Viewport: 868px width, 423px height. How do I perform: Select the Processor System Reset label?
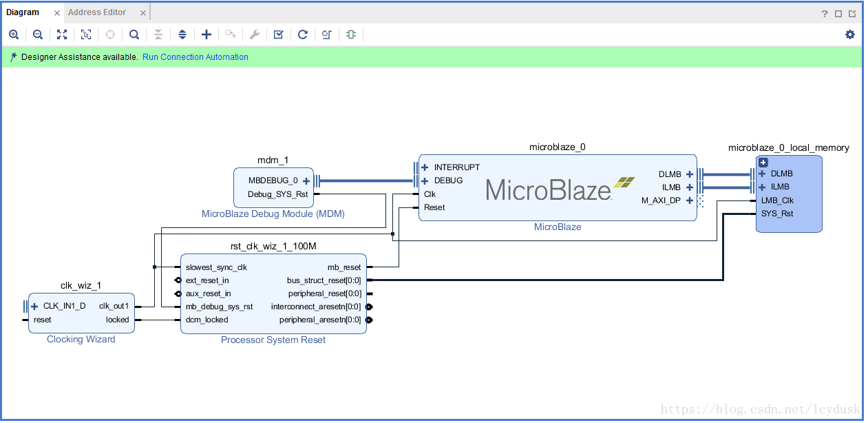coord(273,340)
